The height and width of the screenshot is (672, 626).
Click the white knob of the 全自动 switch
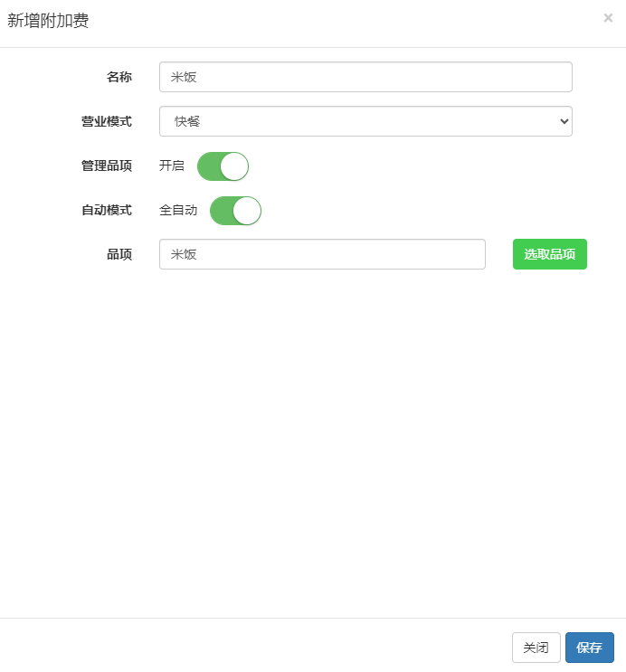(247, 211)
